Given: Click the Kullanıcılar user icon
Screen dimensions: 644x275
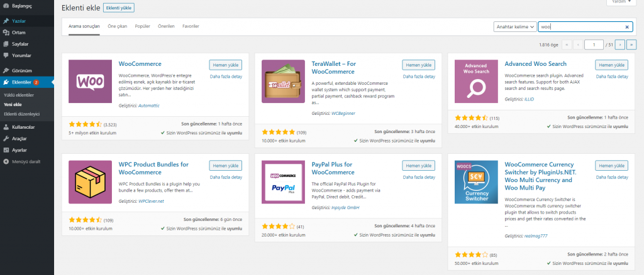Looking at the screenshot, I should (x=6, y=127).
